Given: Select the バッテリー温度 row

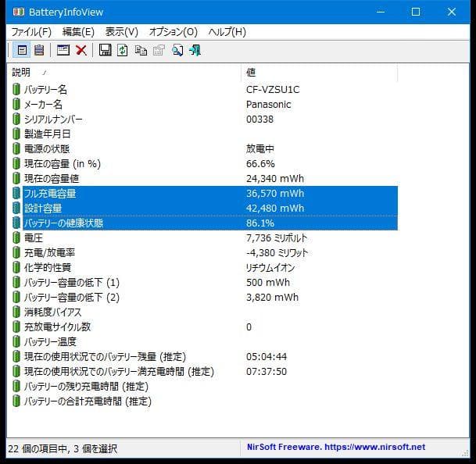Looking at the screenshot, I should point(206,342).
